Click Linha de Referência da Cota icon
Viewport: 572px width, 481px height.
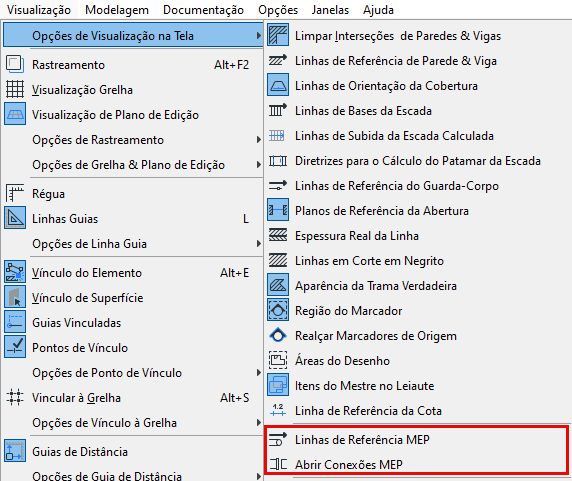coord(278,410)
